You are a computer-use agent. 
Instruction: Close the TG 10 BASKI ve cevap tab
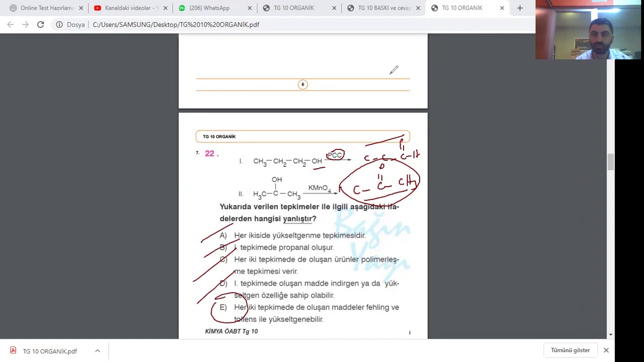click(x=418, y=8)
